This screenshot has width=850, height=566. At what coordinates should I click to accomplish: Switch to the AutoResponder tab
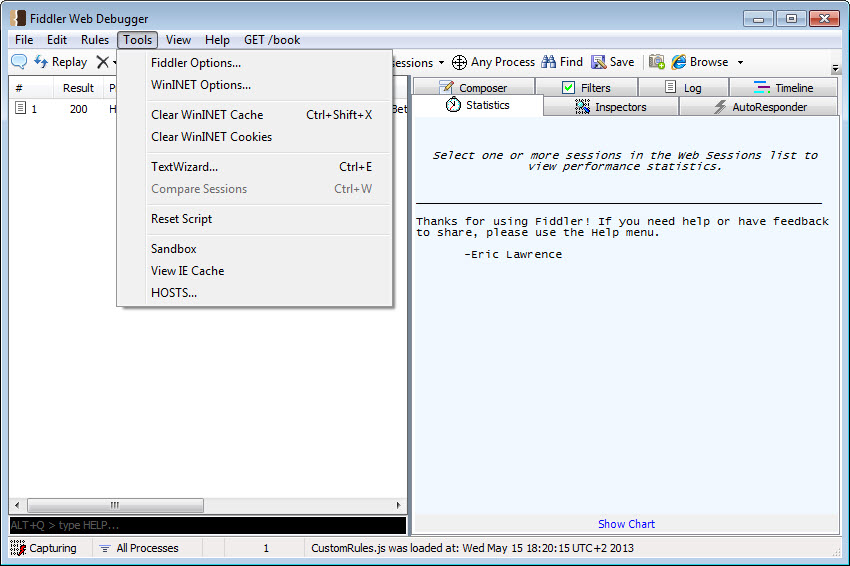click(x=759, y=107)
